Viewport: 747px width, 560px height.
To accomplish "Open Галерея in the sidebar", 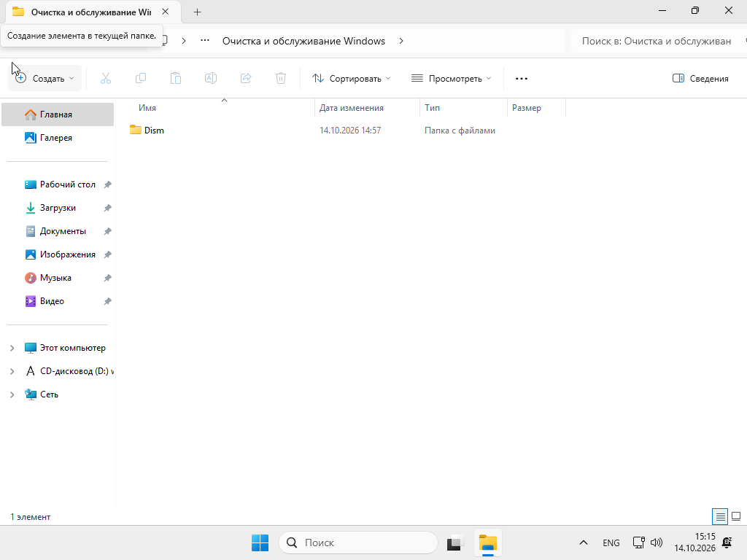I will [58, 138].
